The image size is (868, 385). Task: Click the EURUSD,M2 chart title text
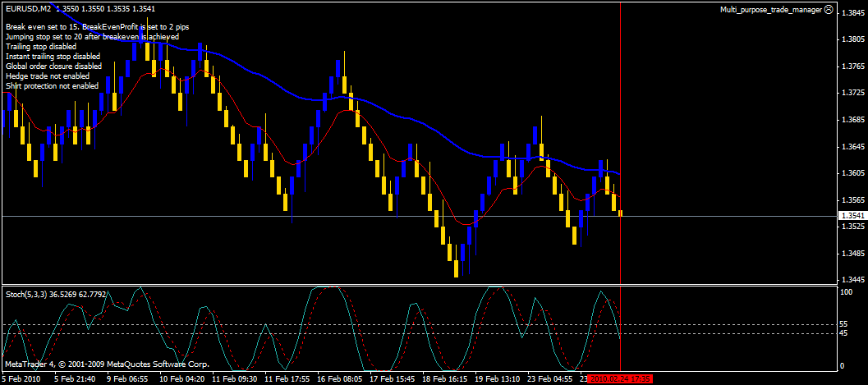[28, 9]
